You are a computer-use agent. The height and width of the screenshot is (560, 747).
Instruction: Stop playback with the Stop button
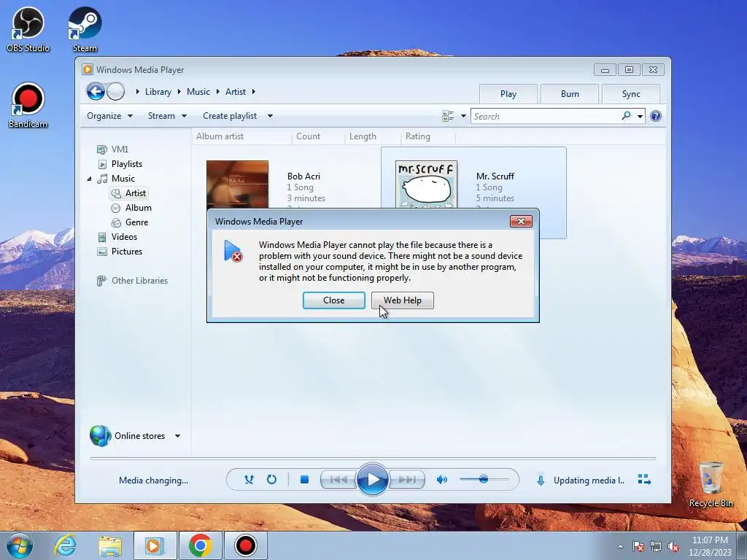point(304,480)
